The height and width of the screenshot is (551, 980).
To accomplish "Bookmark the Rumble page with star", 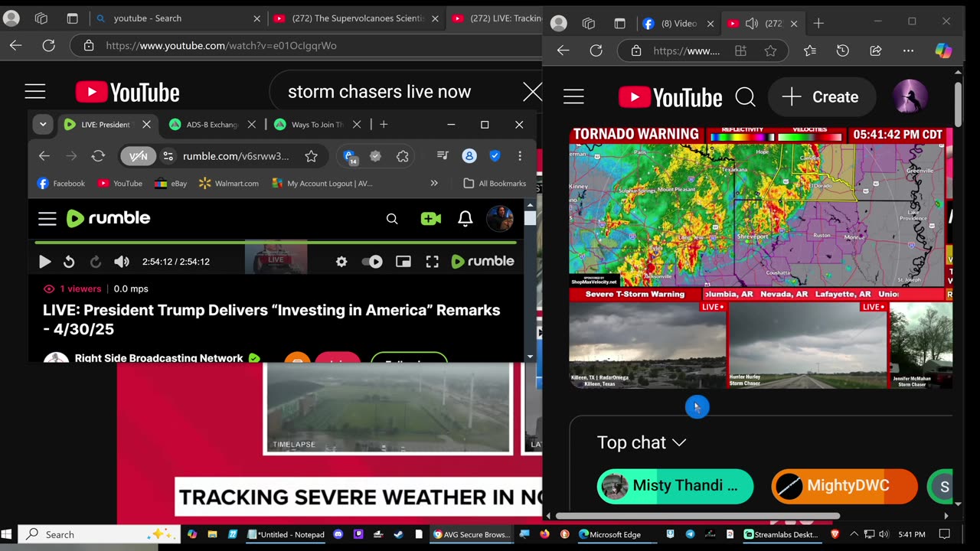I will [x=311, y=156].
